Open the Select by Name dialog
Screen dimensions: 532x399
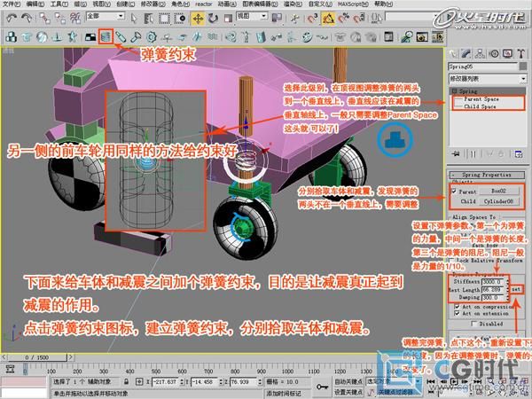(149, 18)
